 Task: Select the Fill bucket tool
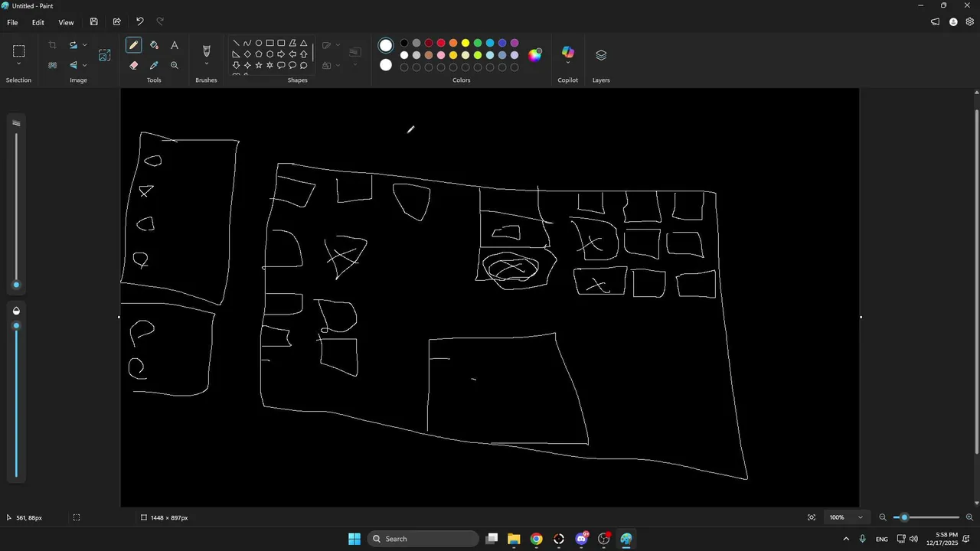154,45
